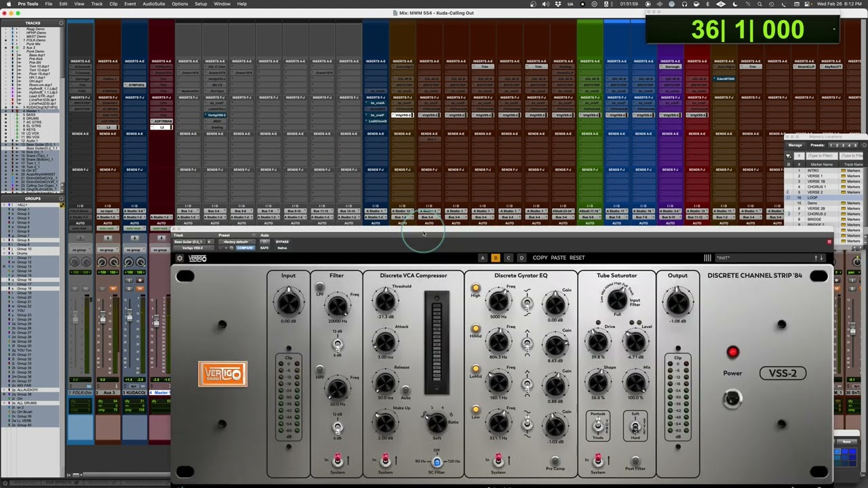Toggle the HPF filter button
The image size is (868, 488).
(320, 371)
